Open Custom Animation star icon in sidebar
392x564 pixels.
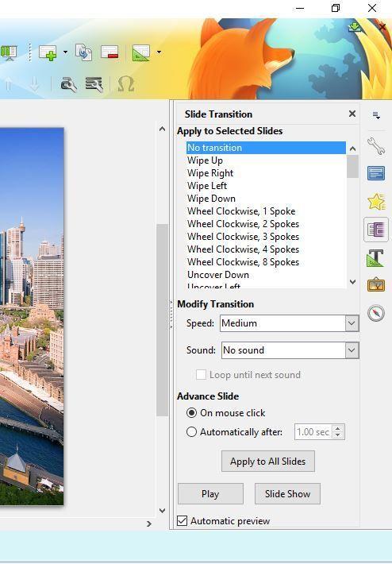376,202
